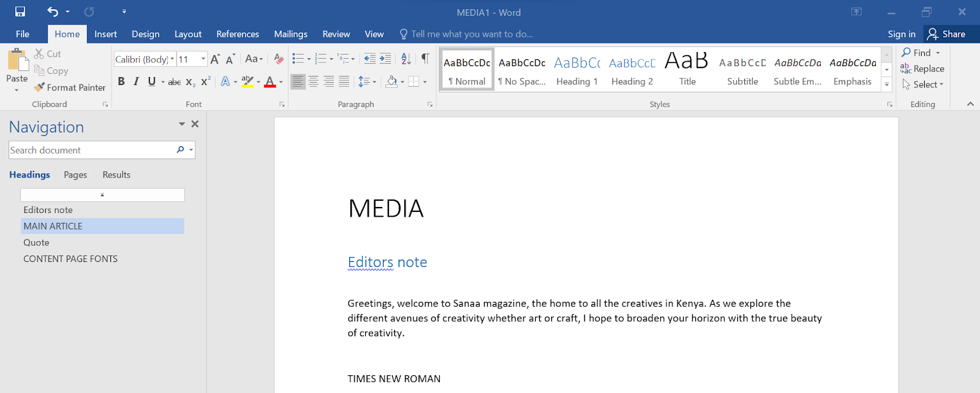
Task: Apply the yellow text highlight color
Action: (x=247, y=81)
